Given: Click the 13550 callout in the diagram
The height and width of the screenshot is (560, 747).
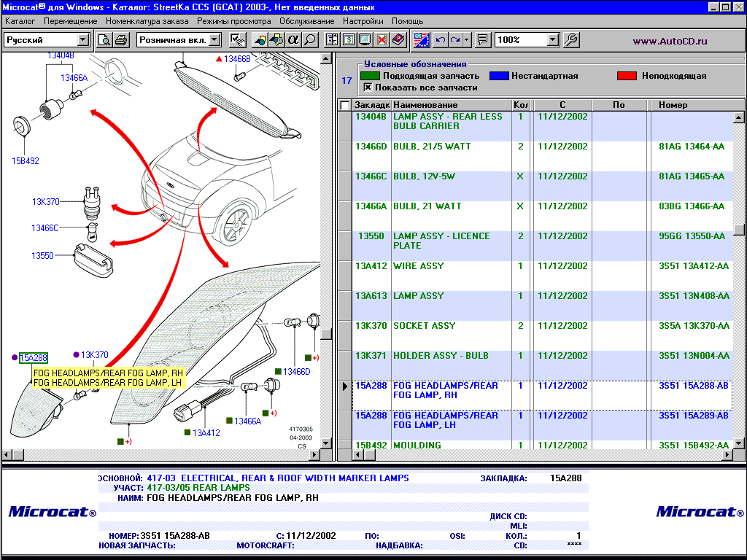Looking at the screenshot, I should (42, 256).
